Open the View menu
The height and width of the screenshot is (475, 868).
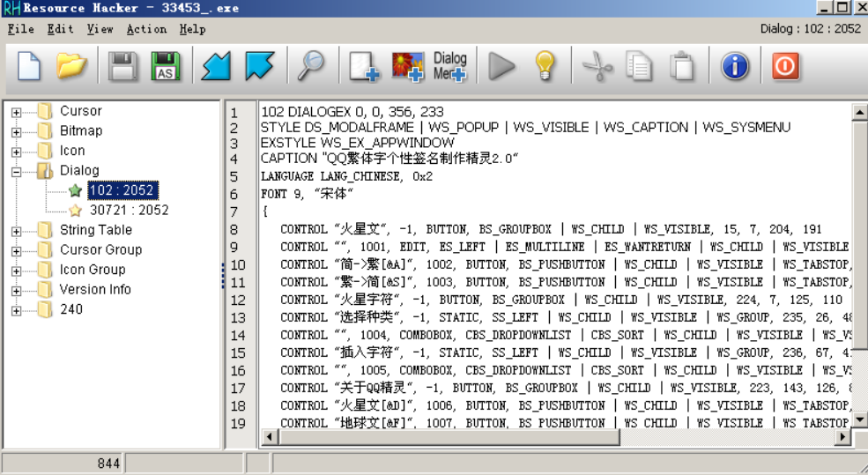coord(100,29)
